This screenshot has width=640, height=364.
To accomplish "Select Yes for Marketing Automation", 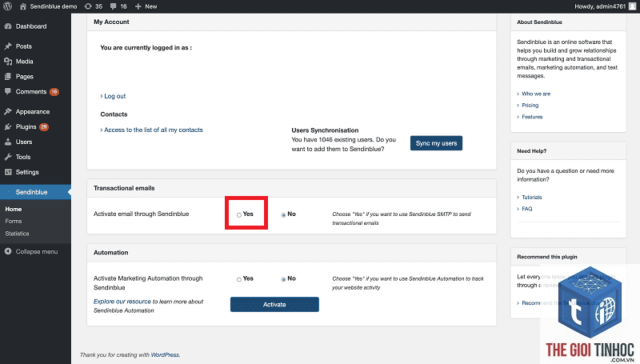I will tap(238, 279).
